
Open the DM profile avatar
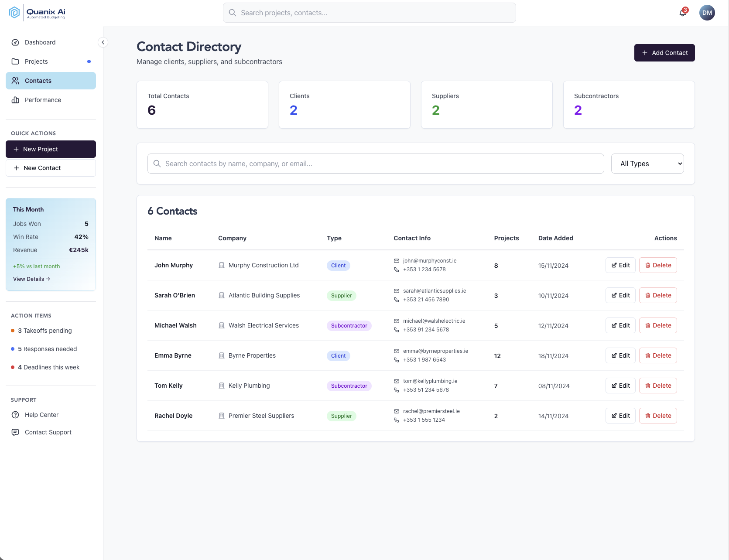(x=707, y=13)
